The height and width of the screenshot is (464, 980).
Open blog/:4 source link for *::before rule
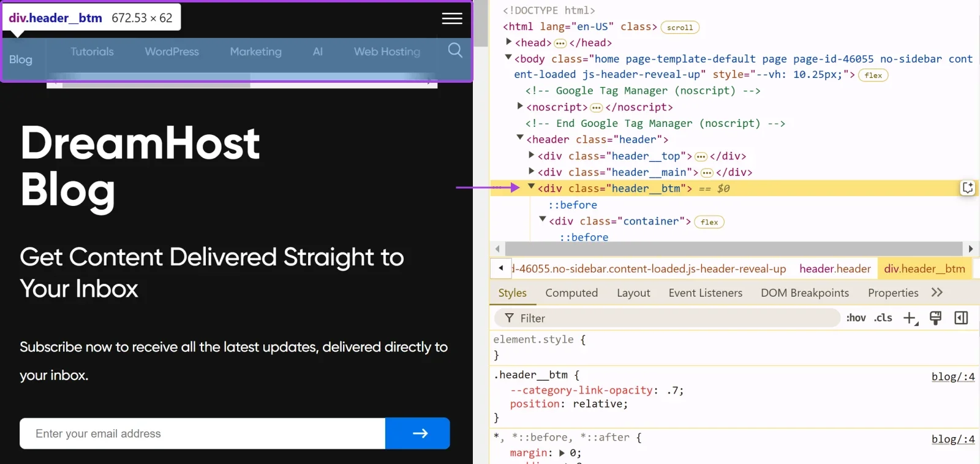[953, 439]
